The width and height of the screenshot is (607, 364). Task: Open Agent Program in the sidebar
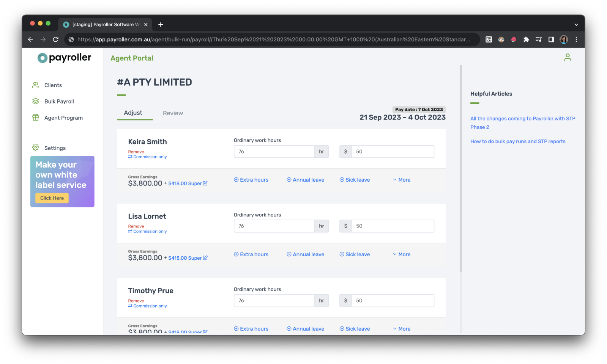(63, 118)
